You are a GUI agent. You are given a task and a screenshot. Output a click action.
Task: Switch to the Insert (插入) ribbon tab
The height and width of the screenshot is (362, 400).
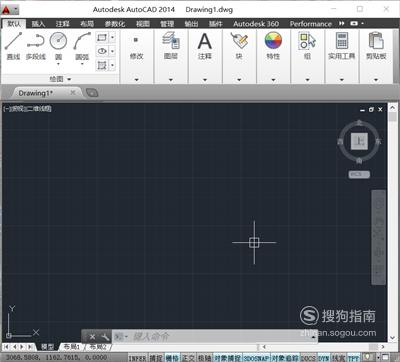coord(38,24)
